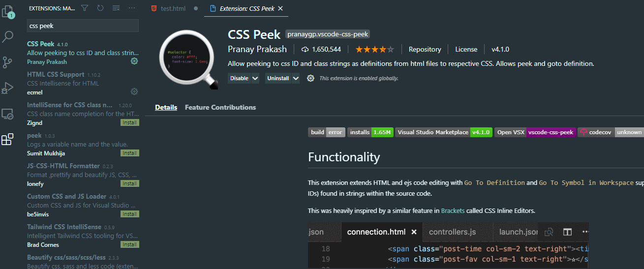Install JS-CSS-HTML Formatter
This screenshot has width=644, height=269.
tap(130, 183)
